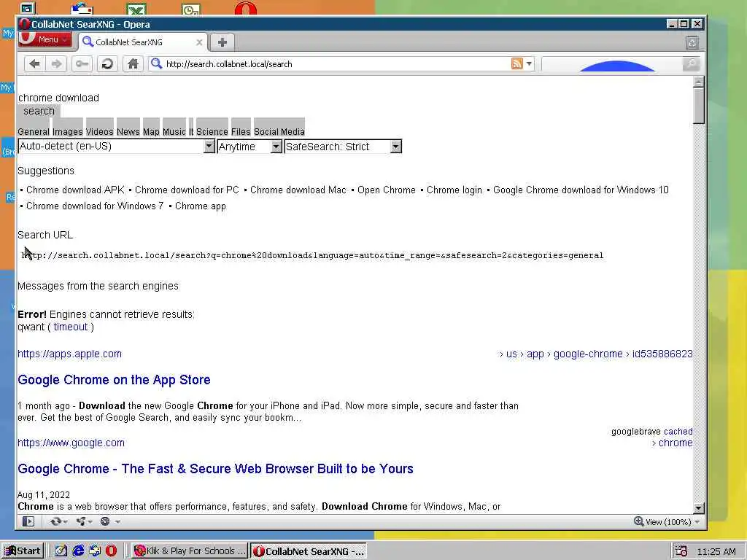Launch Opera from quick launch bar

[x=111, y=551]
